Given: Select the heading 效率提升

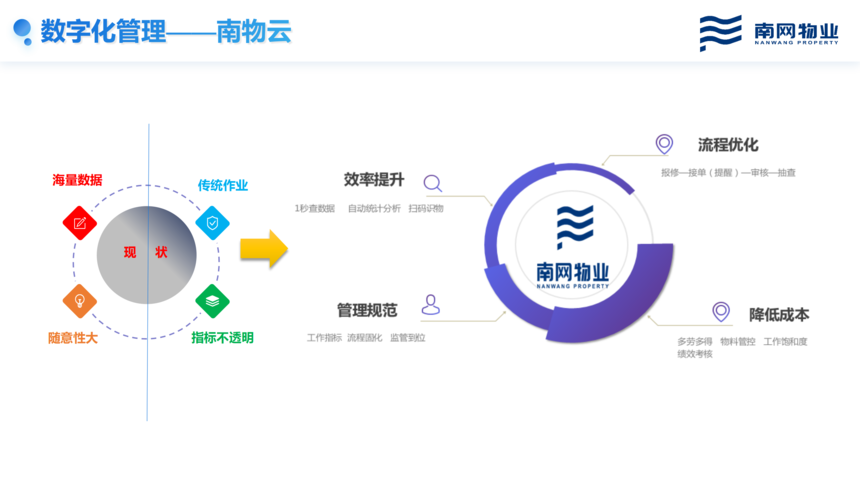Looking at the screenshot, I should 374,179.
